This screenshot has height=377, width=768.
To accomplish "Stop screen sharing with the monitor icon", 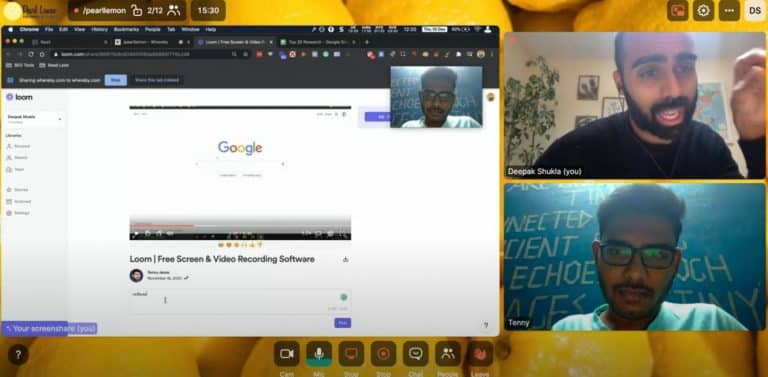I will point(351,353).
